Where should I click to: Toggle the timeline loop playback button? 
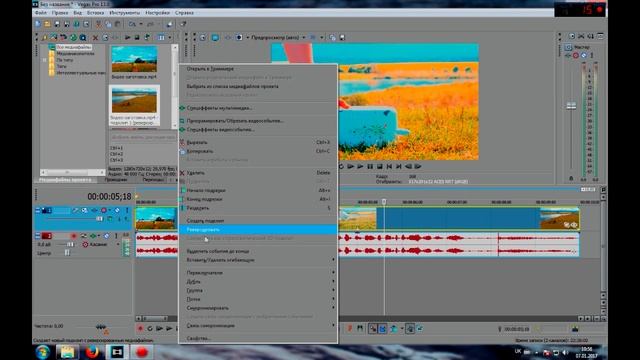click(x=150, y=329)
